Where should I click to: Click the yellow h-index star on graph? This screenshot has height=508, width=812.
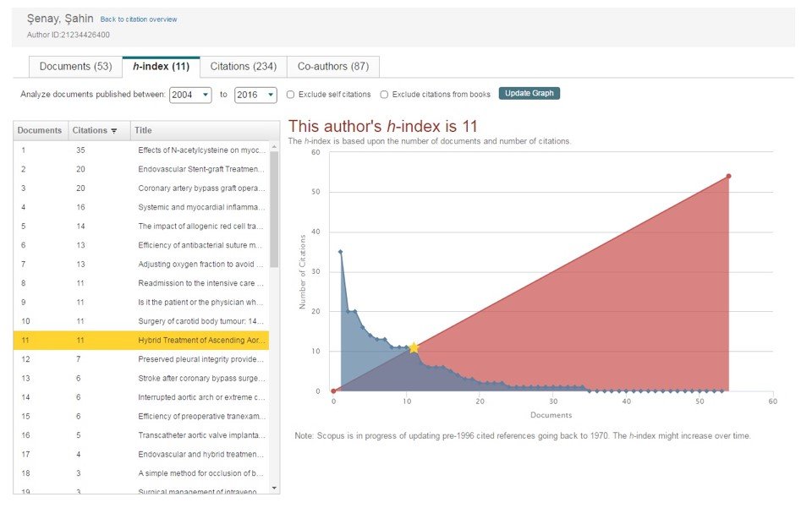tap(414, 347)
